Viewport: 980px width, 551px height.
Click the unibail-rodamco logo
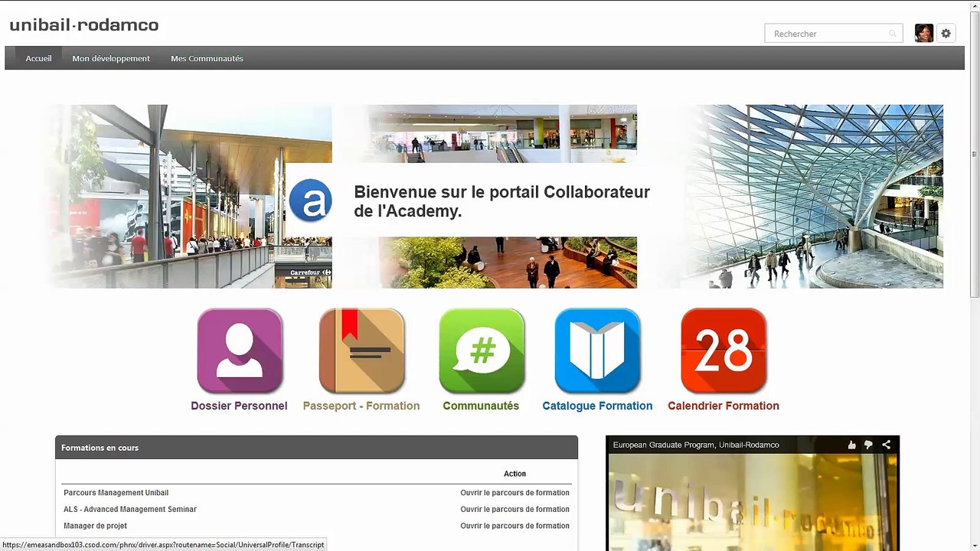click(x=84, y=25)
